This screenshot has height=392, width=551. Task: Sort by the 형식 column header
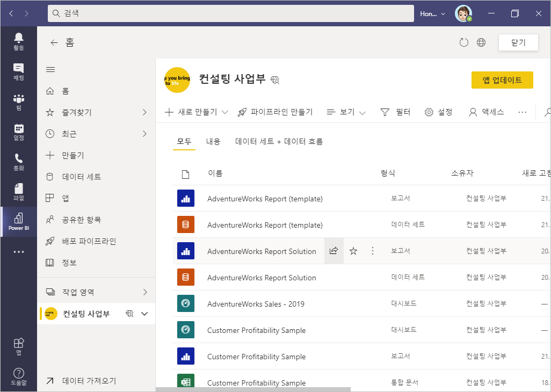coord(388,173)
